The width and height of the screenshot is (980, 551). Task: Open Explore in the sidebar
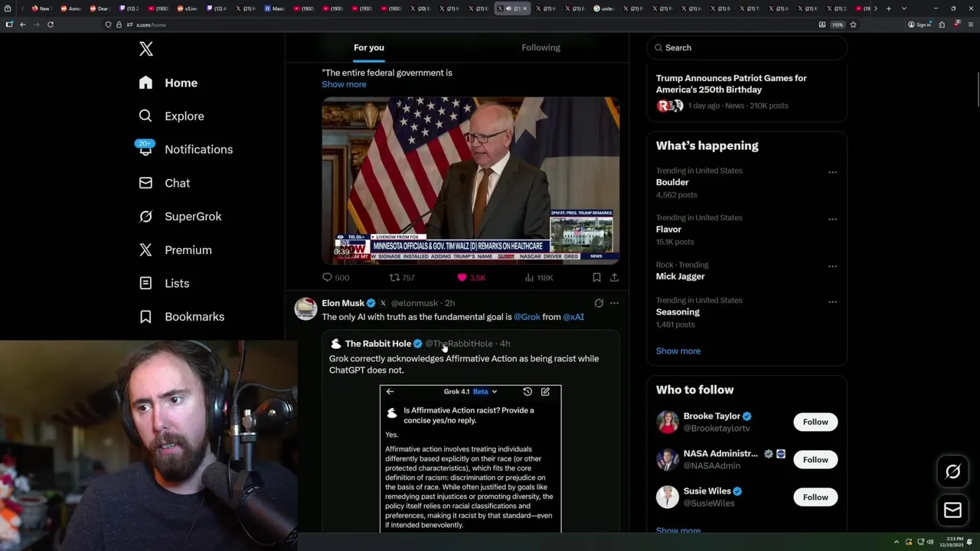point(171,116)
